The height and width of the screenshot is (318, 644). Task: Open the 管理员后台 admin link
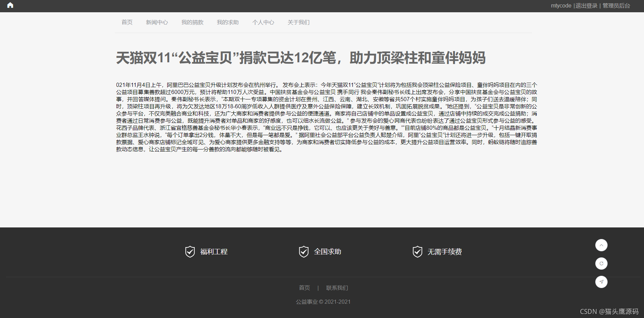pos(616,5)
